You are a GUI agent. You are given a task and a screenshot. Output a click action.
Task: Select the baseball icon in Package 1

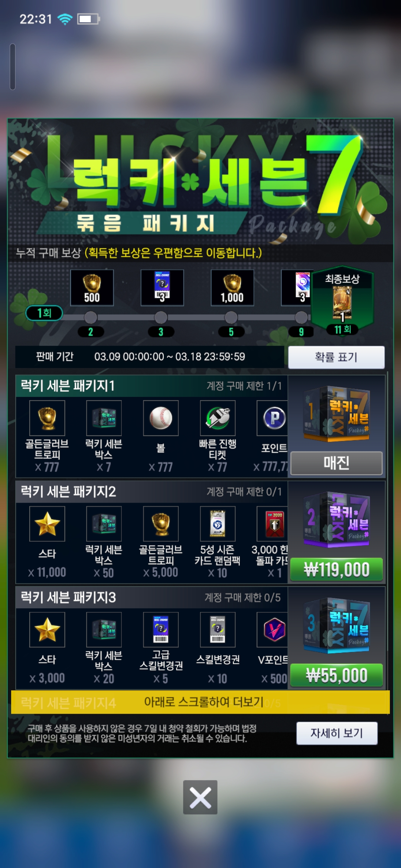pos(161,418)
